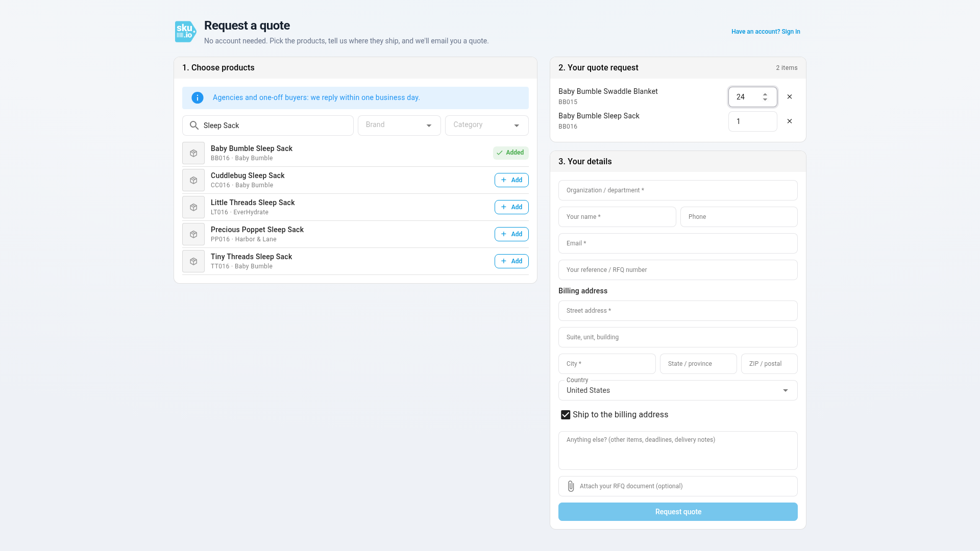Image resolution: width=980 pixels, height=551 pixels.
Task: Click the ZIP / postal field
Action: pyautogui.click(x=769, y=364)
